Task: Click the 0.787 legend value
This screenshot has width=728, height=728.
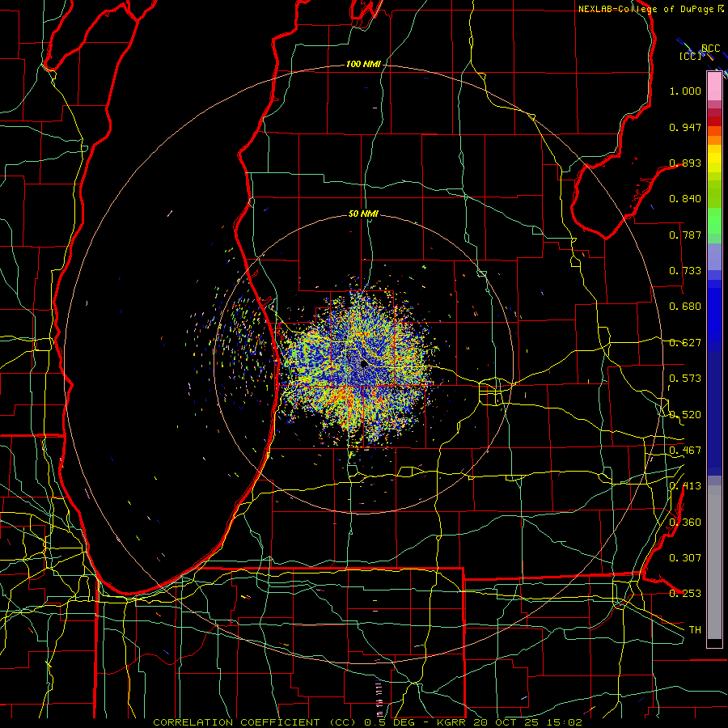Action: (685, 235)
